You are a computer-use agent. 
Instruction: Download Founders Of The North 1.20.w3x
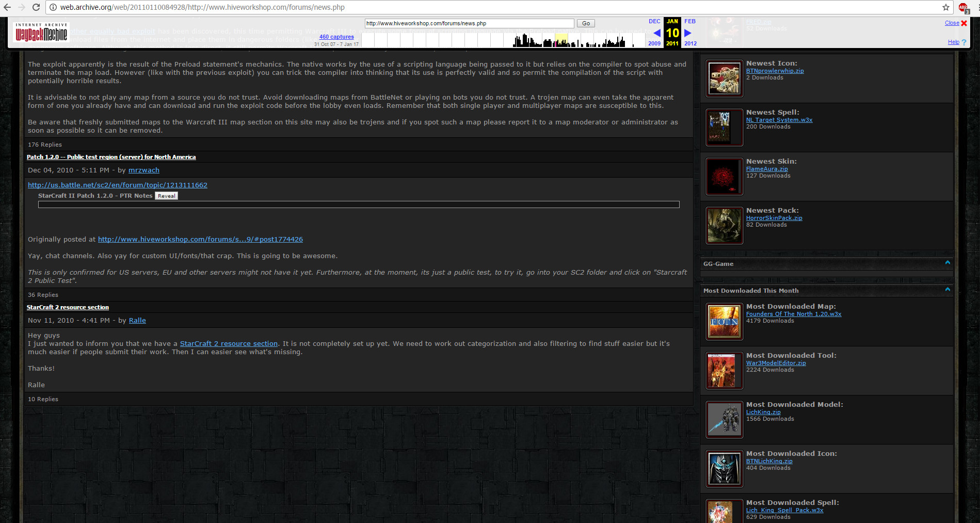coord(794,314)
